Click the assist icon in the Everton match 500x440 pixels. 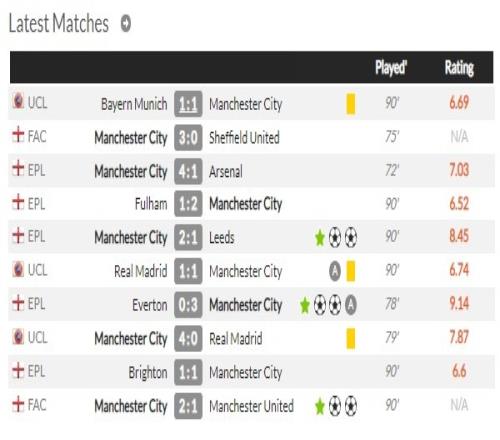click(351, 305)
